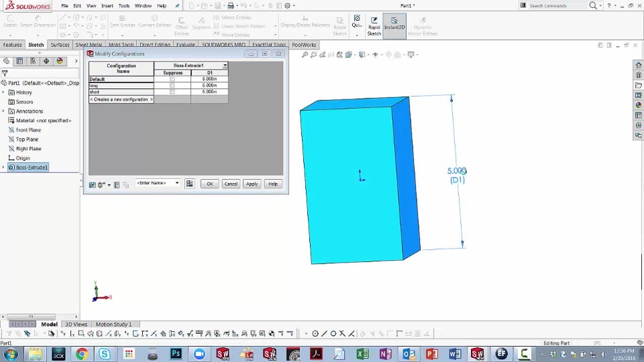Open Excel from the taskbar
This screenshot has height=362, width=644.
point(362,354)
